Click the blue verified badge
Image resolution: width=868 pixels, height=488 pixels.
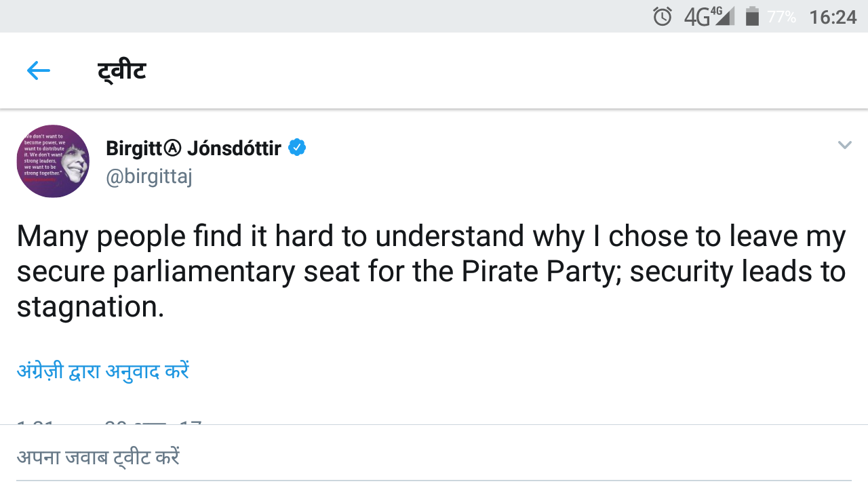[x=297, y=147]
